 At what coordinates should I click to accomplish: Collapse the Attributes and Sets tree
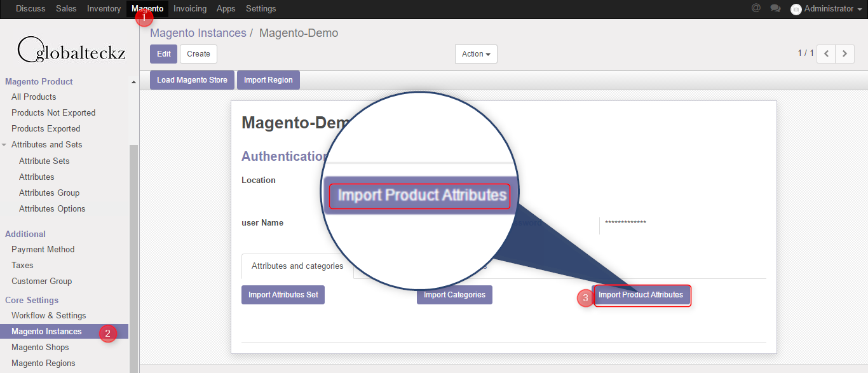pos(4,145)
